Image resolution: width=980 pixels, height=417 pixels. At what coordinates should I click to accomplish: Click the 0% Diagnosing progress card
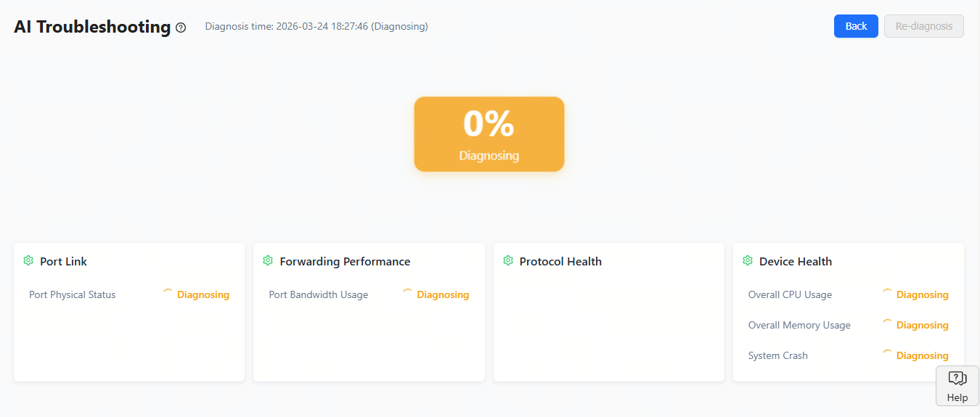tap(489, 134)
